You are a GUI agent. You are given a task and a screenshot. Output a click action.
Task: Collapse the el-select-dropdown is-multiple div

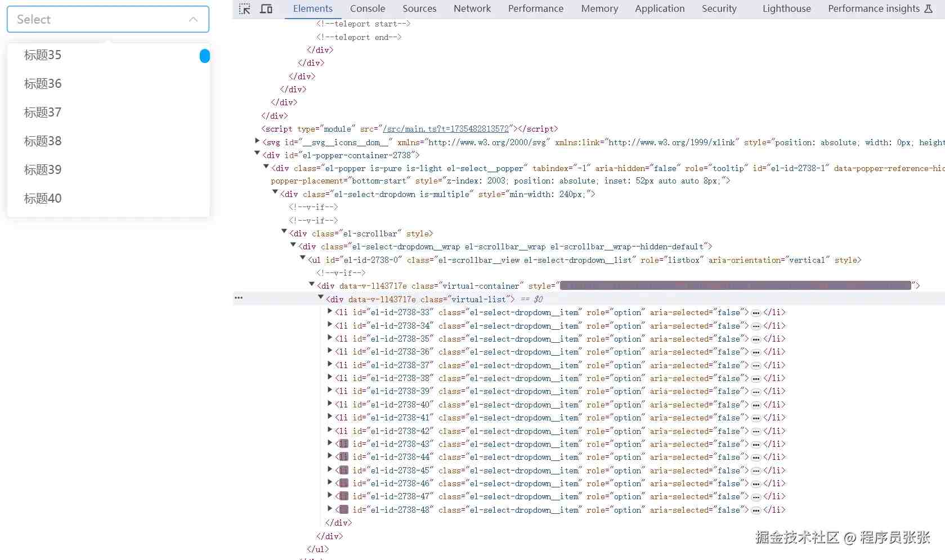(275, 192)
